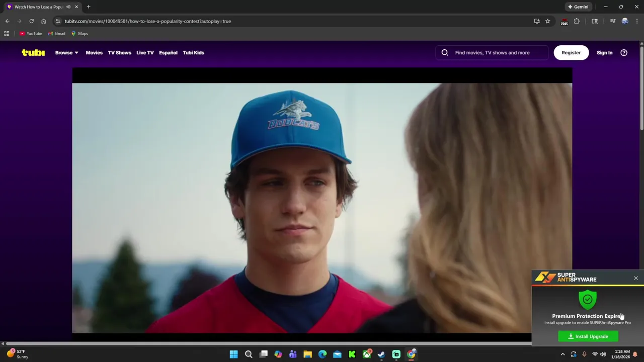The image size is (644, 362).
Task: View site information icon in address bar
Action: pyautogui.click(x=58, y=21)
